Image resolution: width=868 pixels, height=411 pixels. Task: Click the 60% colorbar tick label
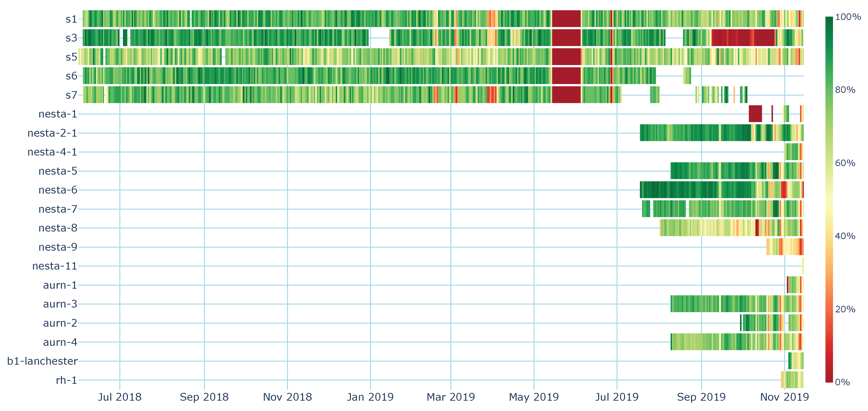coord(845,163)
